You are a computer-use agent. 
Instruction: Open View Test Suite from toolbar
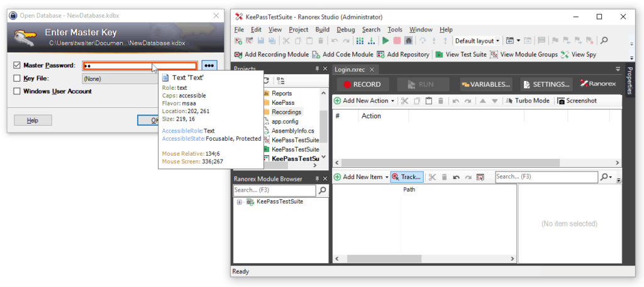[461, 55]
